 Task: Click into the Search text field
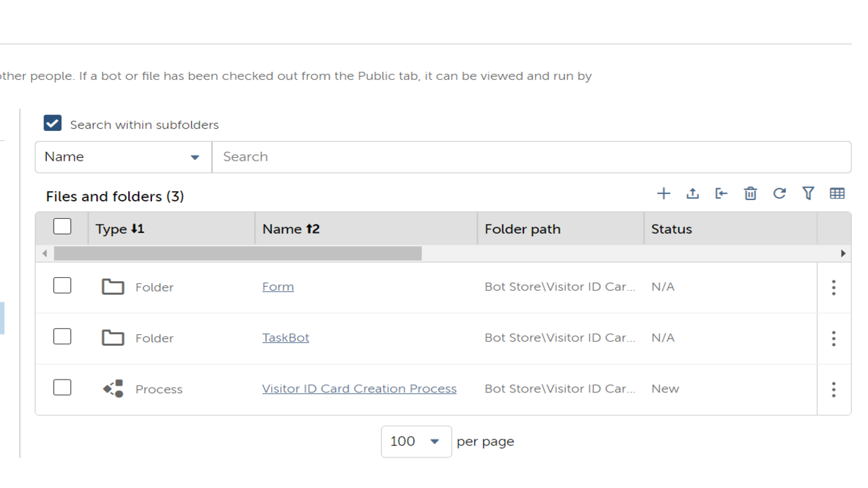click(x=531, y=157)
